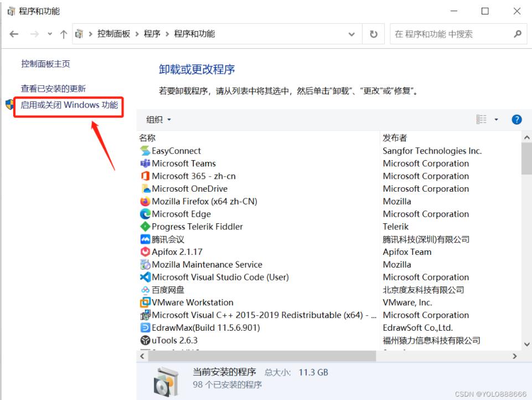Viewport: 532px width, 400px height.
Task: Select 程序 in the breadcrumb path
Action: [152, 34]
